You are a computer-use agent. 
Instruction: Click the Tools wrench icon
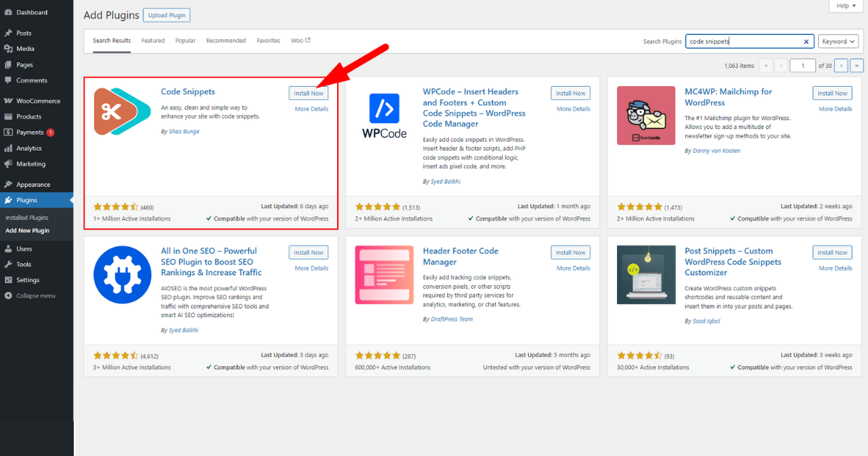(x=8, y=264)
